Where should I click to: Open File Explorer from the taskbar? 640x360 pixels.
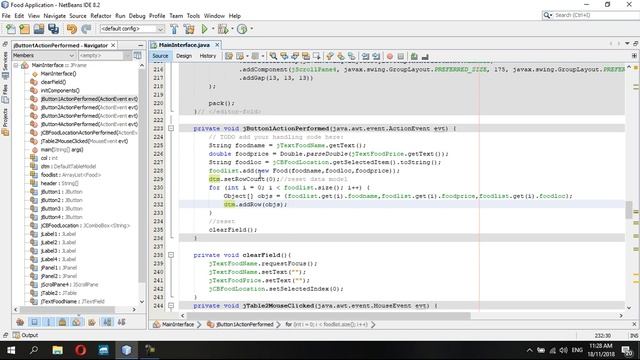pyautogui.click(x=58, y=350)
